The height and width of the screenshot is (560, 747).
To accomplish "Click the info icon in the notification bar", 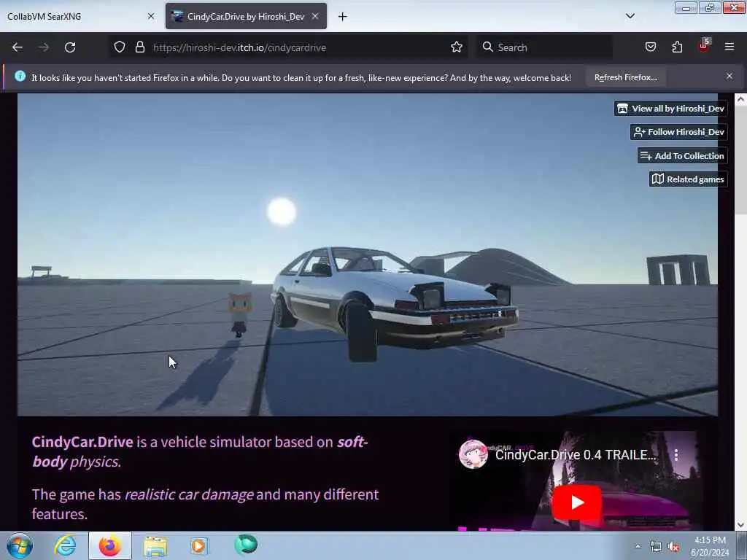I will click(x=20, y=76).
